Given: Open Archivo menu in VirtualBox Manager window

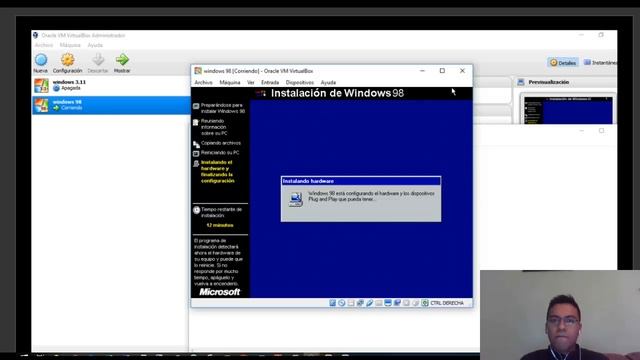Looking at the screenshot, I should coord(44,45).
